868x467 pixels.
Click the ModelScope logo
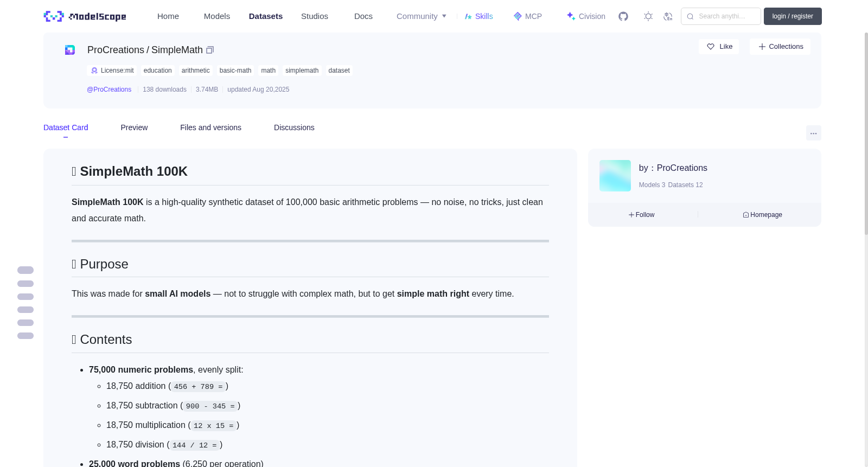(x=85, y=16)
